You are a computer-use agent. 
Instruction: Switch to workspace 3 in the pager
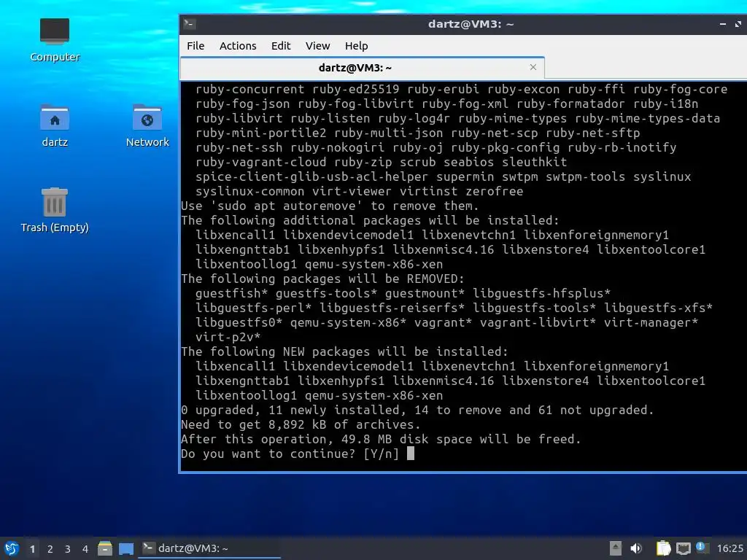click(68, 549)
